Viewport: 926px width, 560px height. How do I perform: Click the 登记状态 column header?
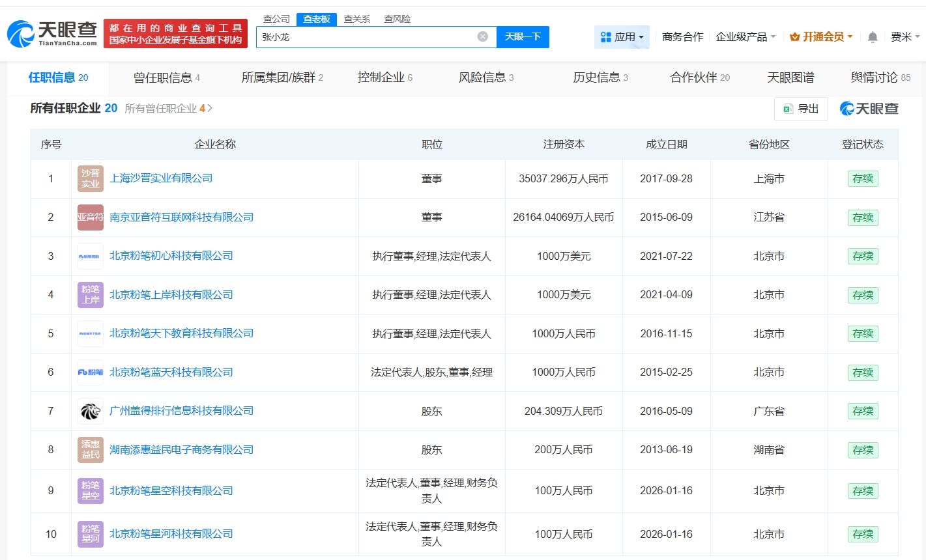pyautogui.click(x=863, y=145)
